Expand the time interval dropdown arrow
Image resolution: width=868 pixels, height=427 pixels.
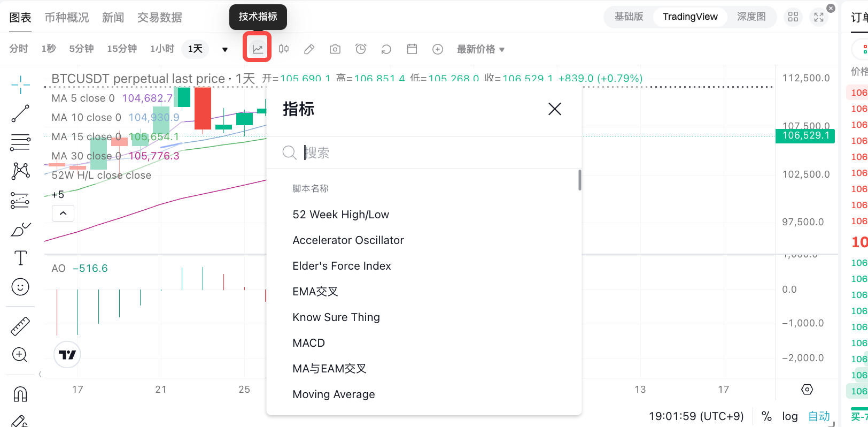click(225, 49)
